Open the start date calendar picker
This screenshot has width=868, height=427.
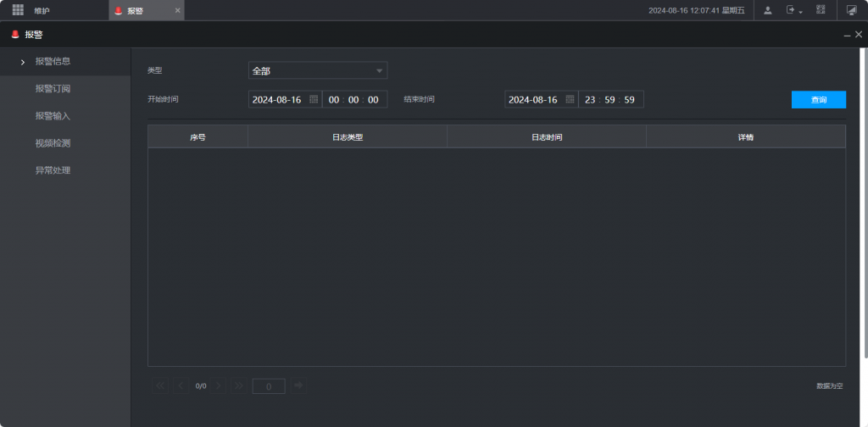point(314,99)
